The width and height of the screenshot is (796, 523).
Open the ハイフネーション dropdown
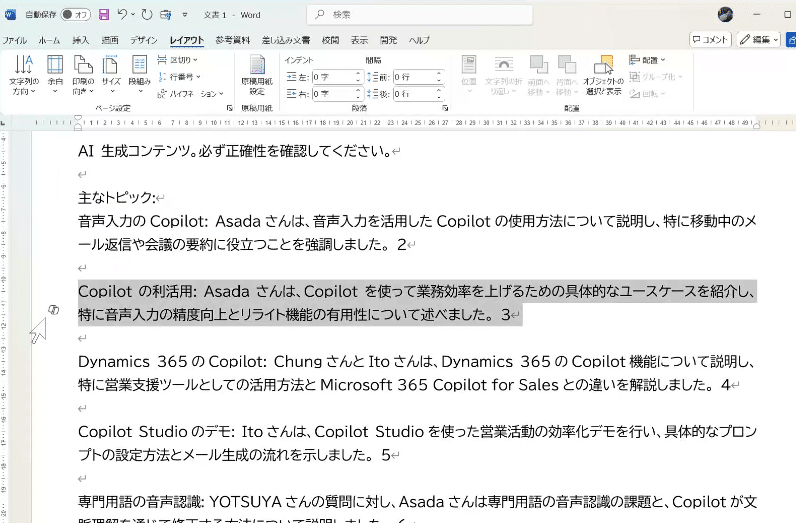[x=191, y=94]
